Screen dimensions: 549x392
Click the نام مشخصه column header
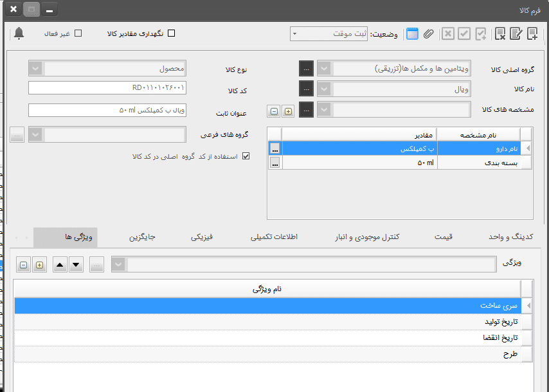coord(479,135)
